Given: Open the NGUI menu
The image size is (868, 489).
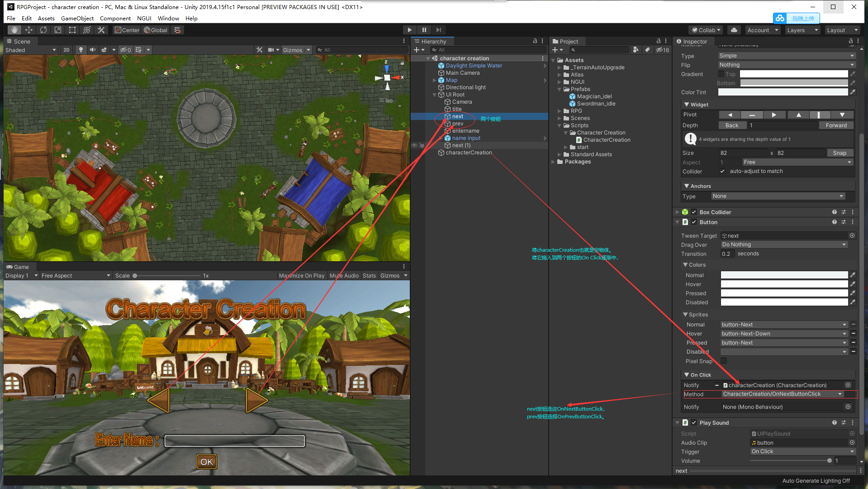Looking at the screenshot, I should 144,19.
